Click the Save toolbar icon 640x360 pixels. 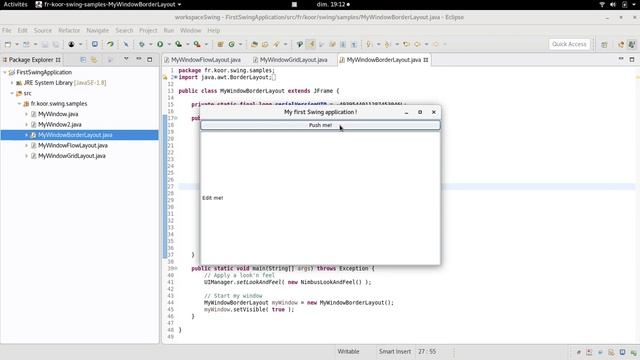point(45,44)
